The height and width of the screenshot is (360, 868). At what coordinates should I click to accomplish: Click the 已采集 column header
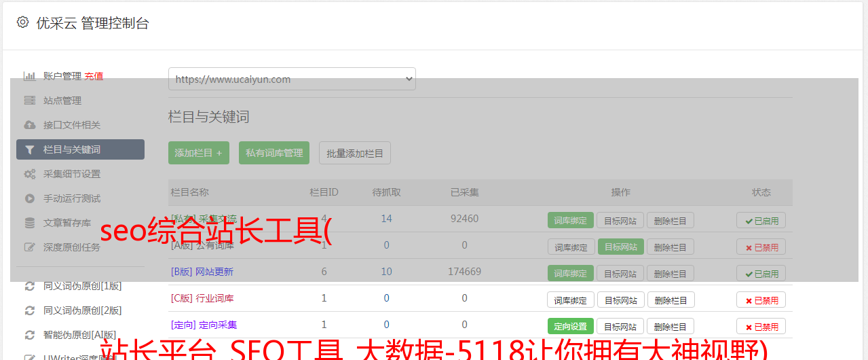point(464,192)
